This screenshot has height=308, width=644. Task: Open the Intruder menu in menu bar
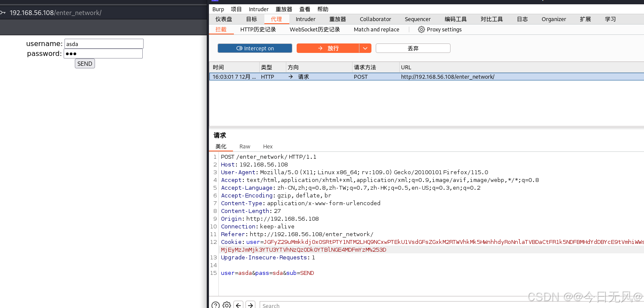point(259,9)
